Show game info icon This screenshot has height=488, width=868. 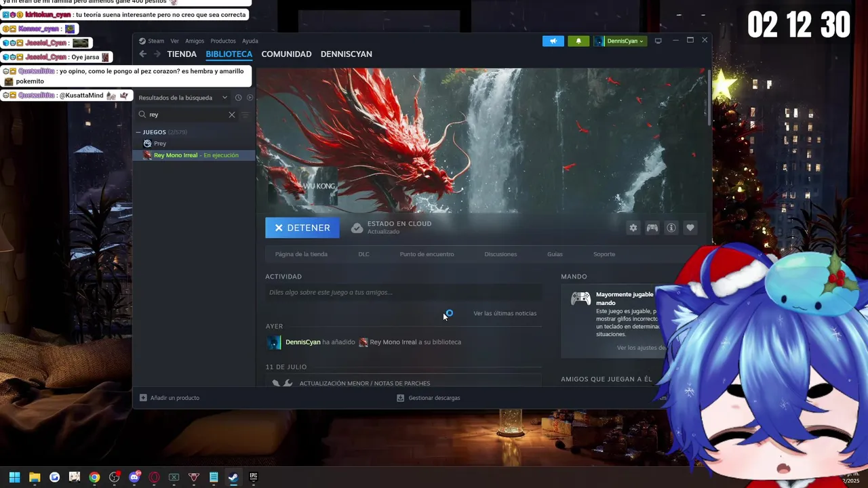click(x=671, y=228)
